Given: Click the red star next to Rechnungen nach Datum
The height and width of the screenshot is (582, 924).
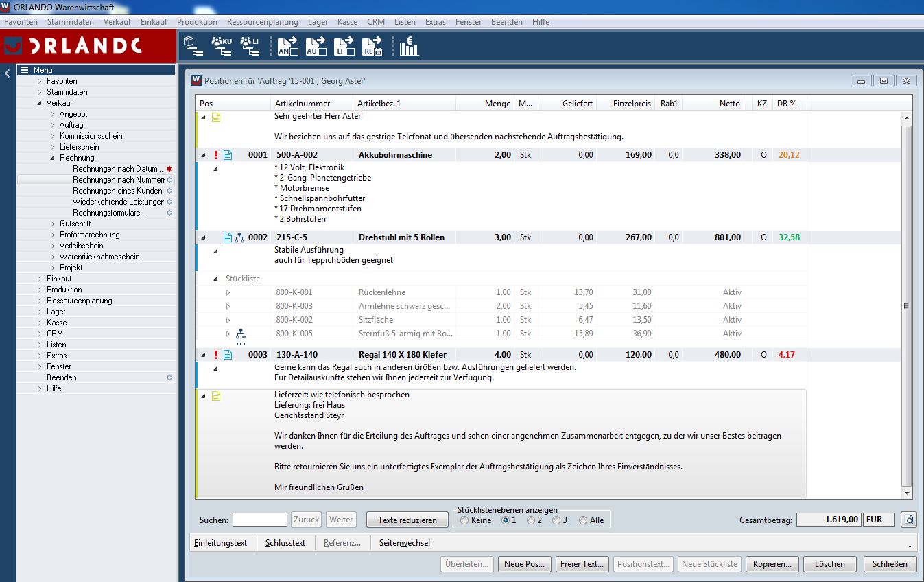Looking at the screenshot, I should click(169, 169).
